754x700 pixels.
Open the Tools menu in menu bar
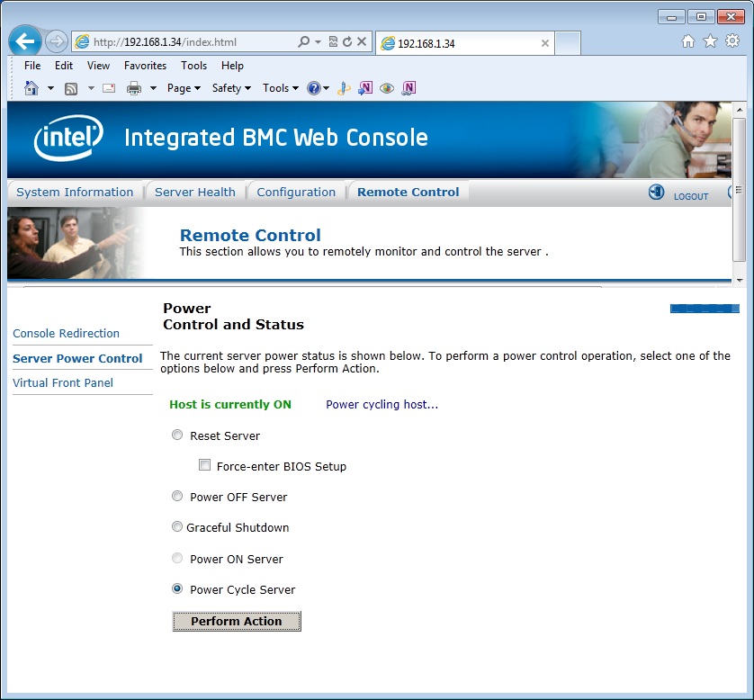coord(193,66)
